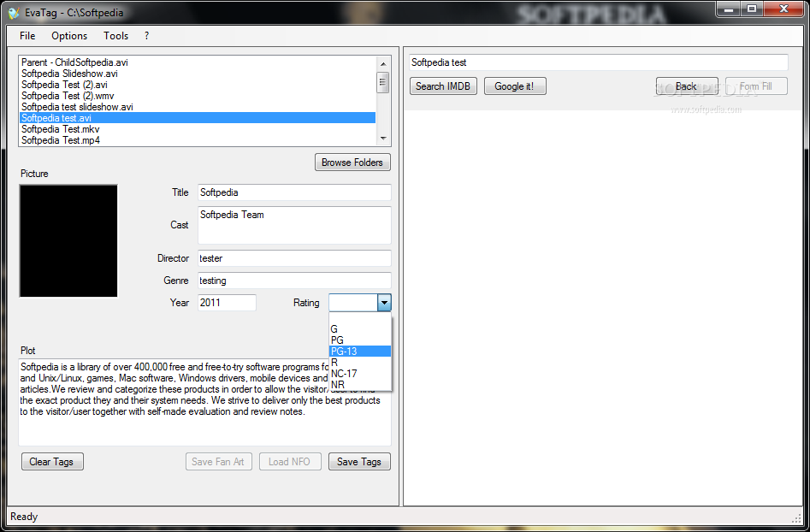Collapse the Rating dropdown via arrow
Screen dimensions: 810x532
pyautogui.click(x=384, y=303)
